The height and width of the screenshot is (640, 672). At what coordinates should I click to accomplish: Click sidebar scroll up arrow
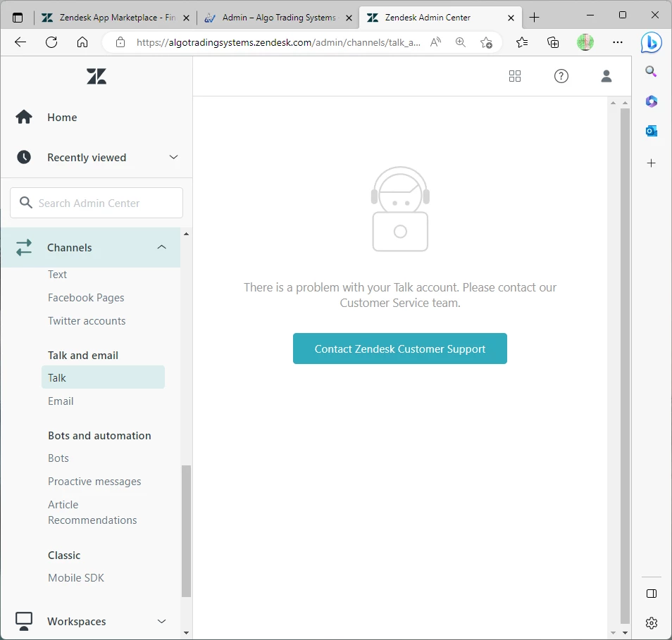186,234
